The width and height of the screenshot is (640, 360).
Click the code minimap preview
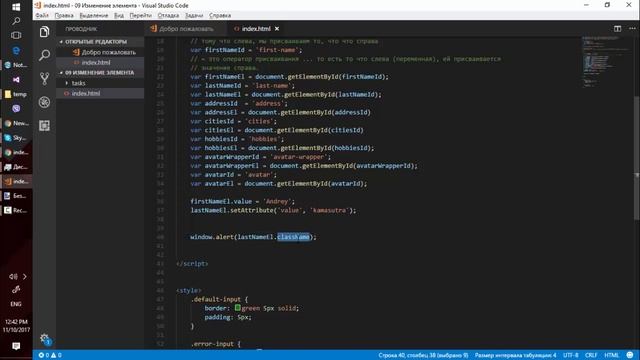point(606,61)
